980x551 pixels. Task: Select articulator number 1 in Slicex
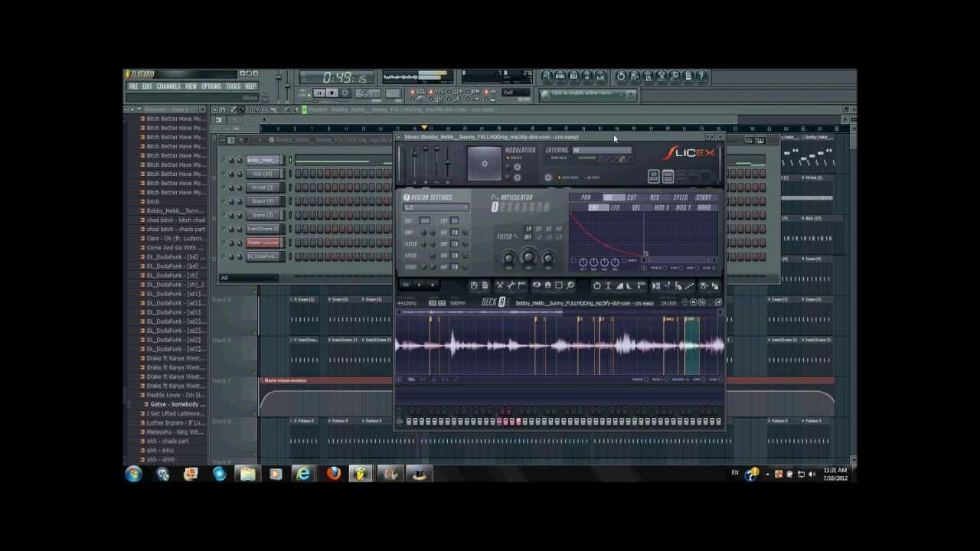495,207
